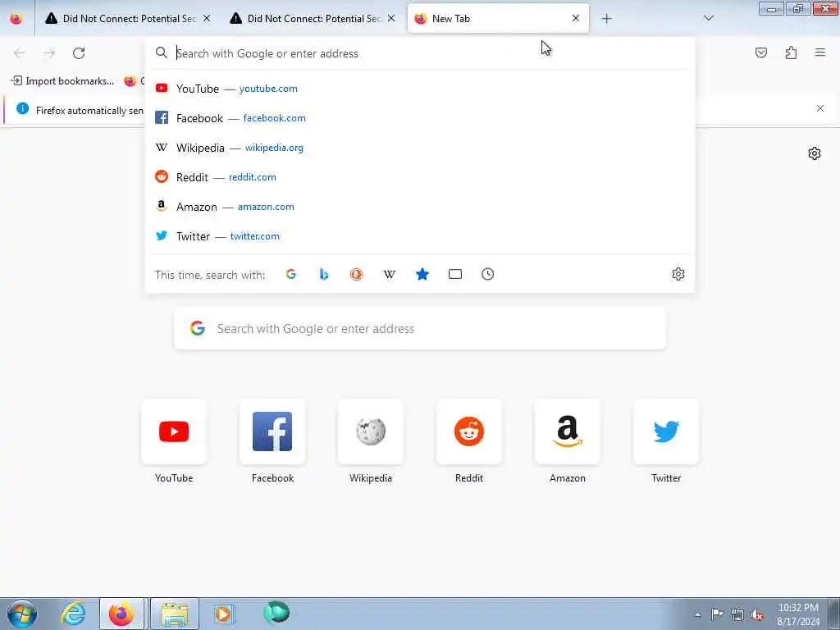Open the clock showing 10:32 PM
The width and height of the screenshot is (840, 630).
click(x=798, y=614)
